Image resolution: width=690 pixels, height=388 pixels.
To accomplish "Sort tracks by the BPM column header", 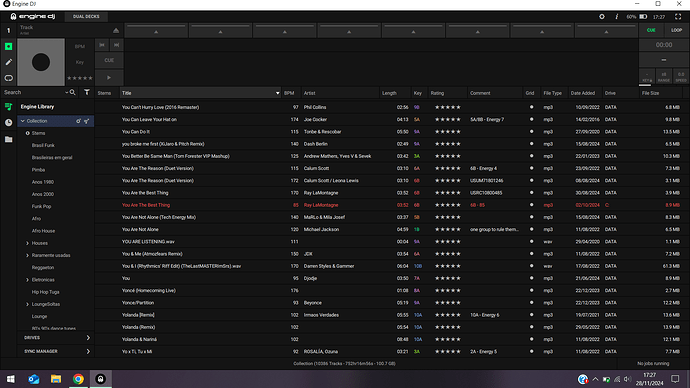I will pos(289,93).
